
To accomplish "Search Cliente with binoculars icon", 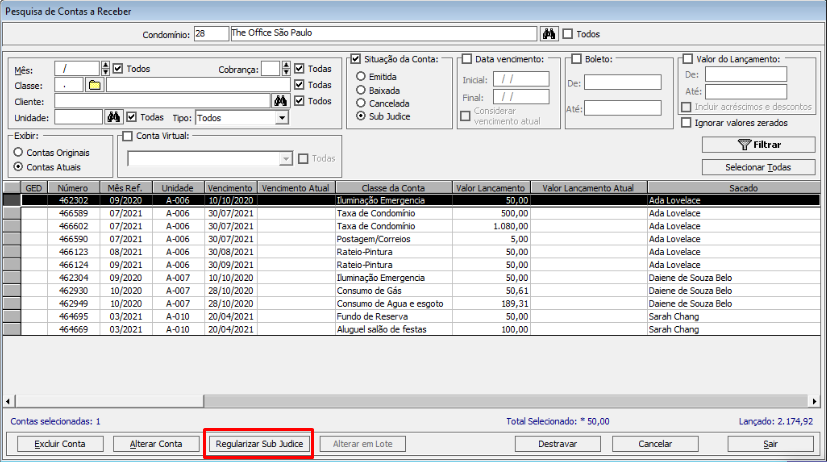I will pos(280,101).
